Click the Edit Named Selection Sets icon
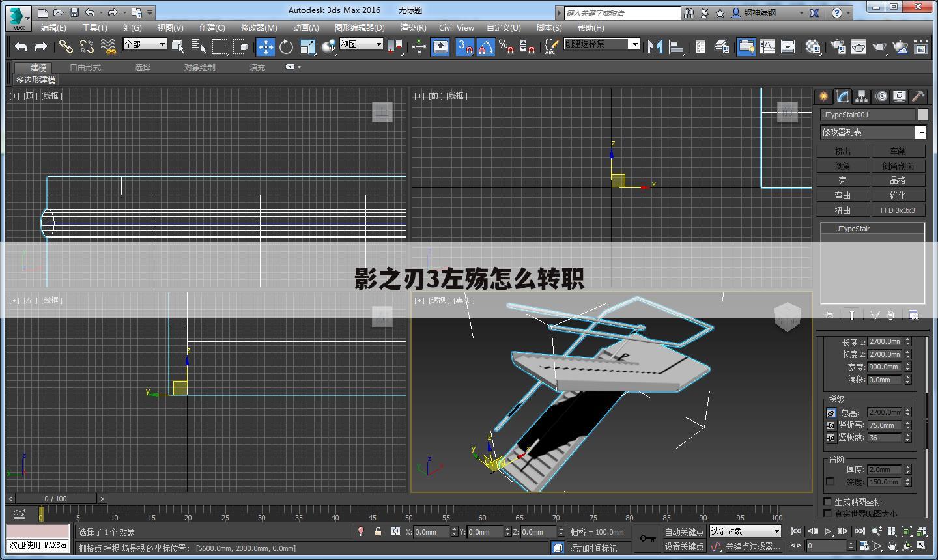Viewport: 938px width, 560px height. point(551,46)
